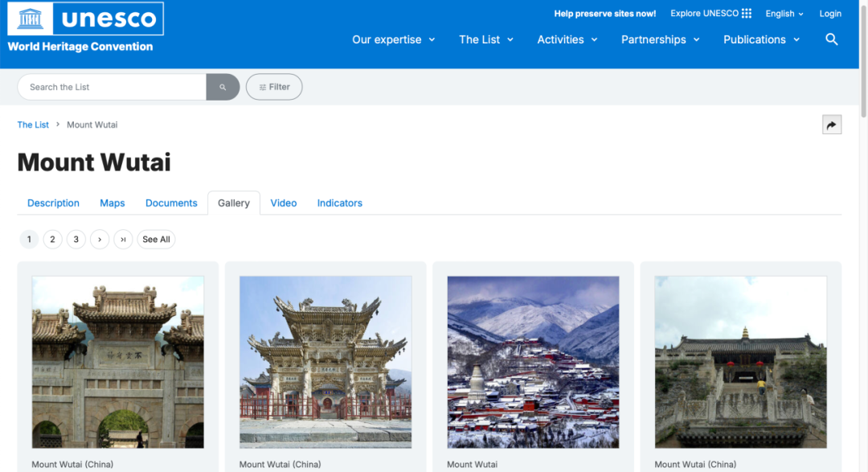
Task: Expand the Our expertise menu
Action: pyautogui.click(x=394, y=39)
